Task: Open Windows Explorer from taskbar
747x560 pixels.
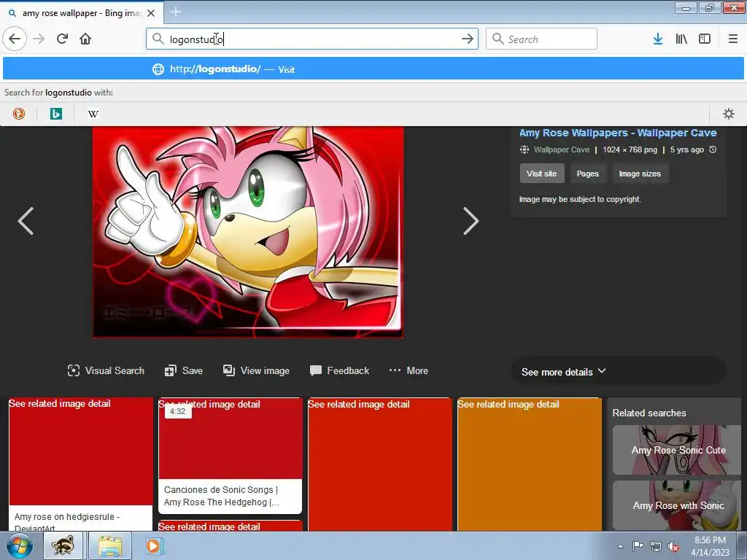Action: click(x=110, y=545)
